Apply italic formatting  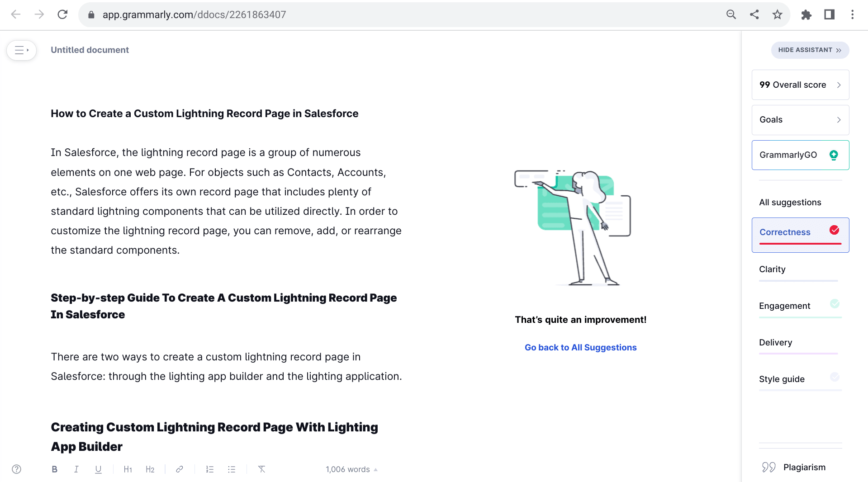click(x=76, y=469)
